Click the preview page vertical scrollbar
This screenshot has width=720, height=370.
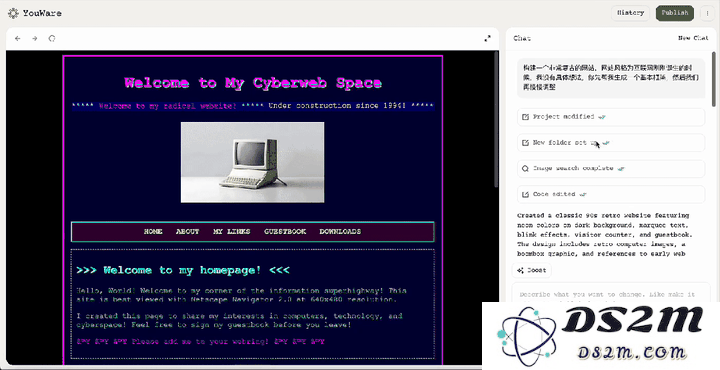coord(496,119)
